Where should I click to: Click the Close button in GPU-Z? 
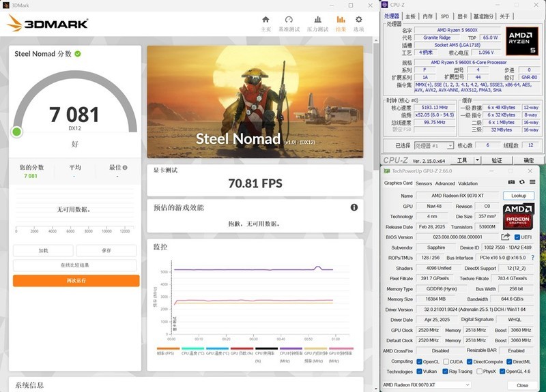click(x=522, y=385)
